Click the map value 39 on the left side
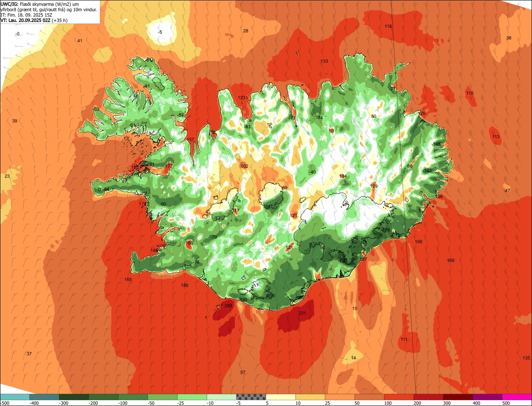 [x=15, y=121]
